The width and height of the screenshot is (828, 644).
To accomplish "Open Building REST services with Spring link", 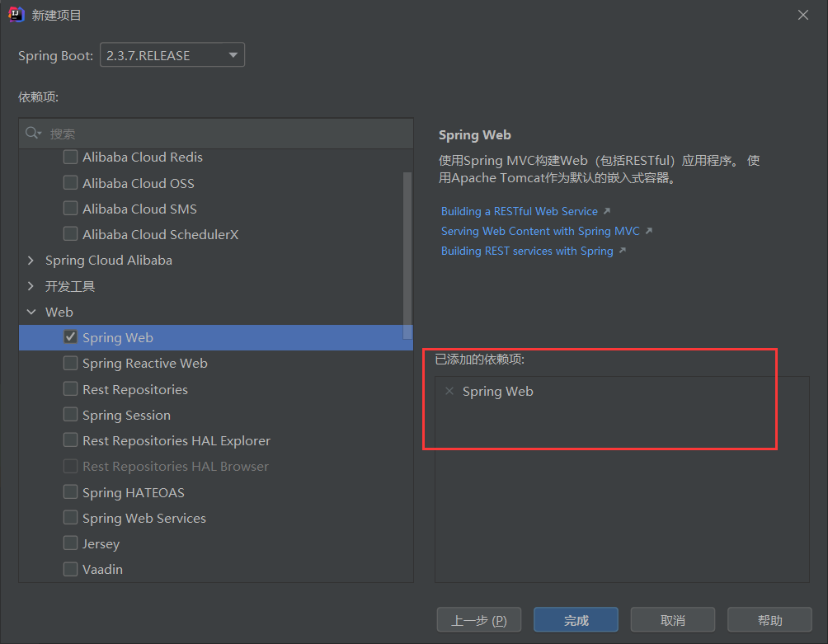I will (527, 251).
